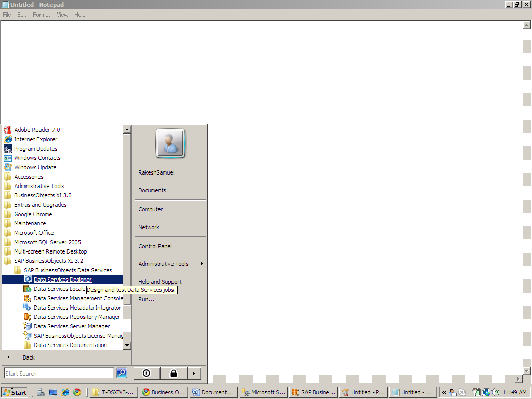Show hidden tray icons chevron

click(444, 392)
